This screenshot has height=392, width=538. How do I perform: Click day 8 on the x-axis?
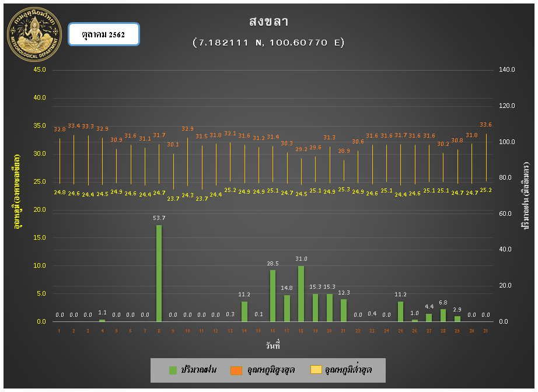click(159, 331)
